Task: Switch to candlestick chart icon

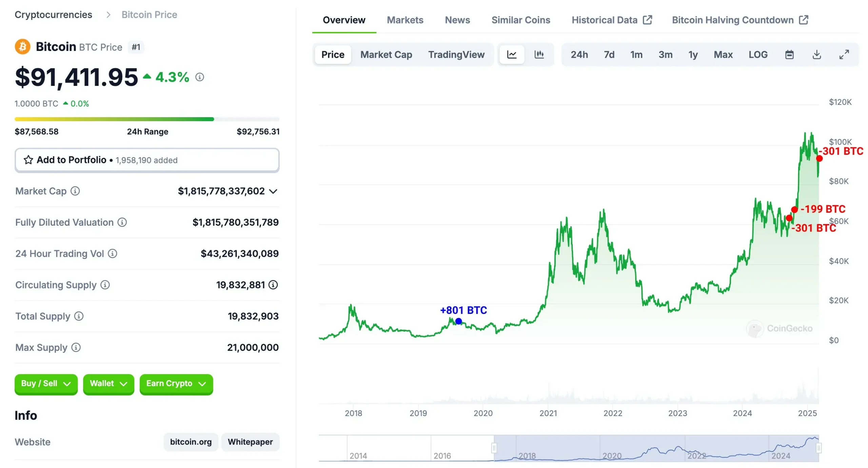Action: (539, 54)
